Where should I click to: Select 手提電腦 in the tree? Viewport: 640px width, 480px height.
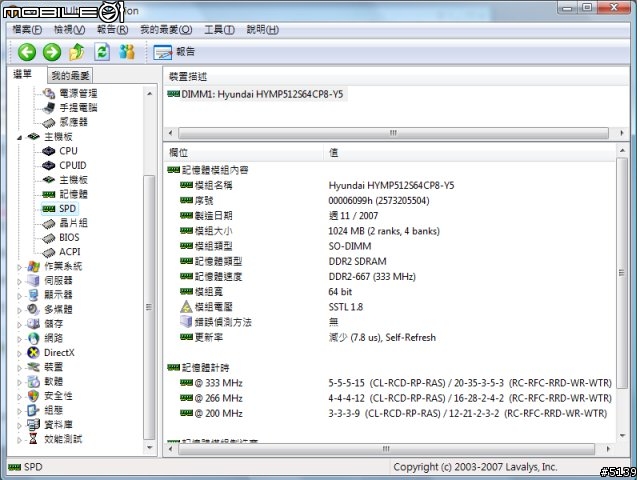70,108
